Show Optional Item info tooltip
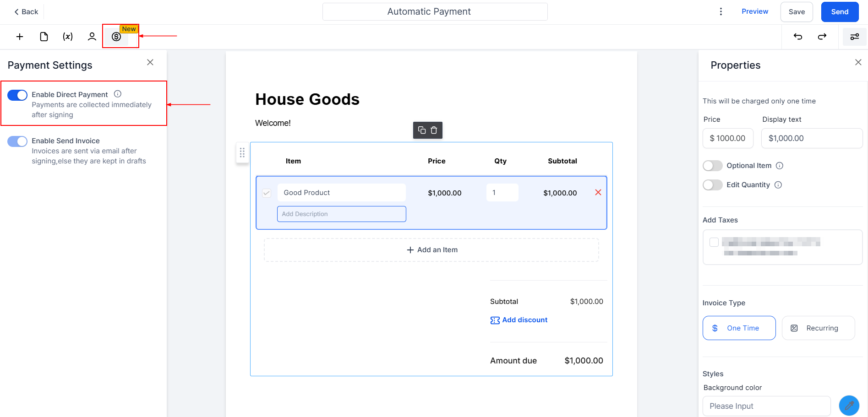 pyautogui.click(x=780, y=166)
